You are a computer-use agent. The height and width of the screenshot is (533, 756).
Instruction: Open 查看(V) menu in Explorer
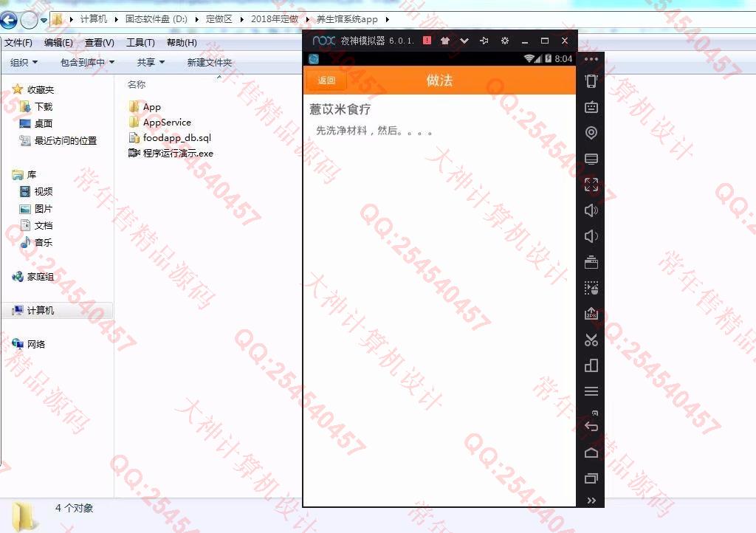100,42
